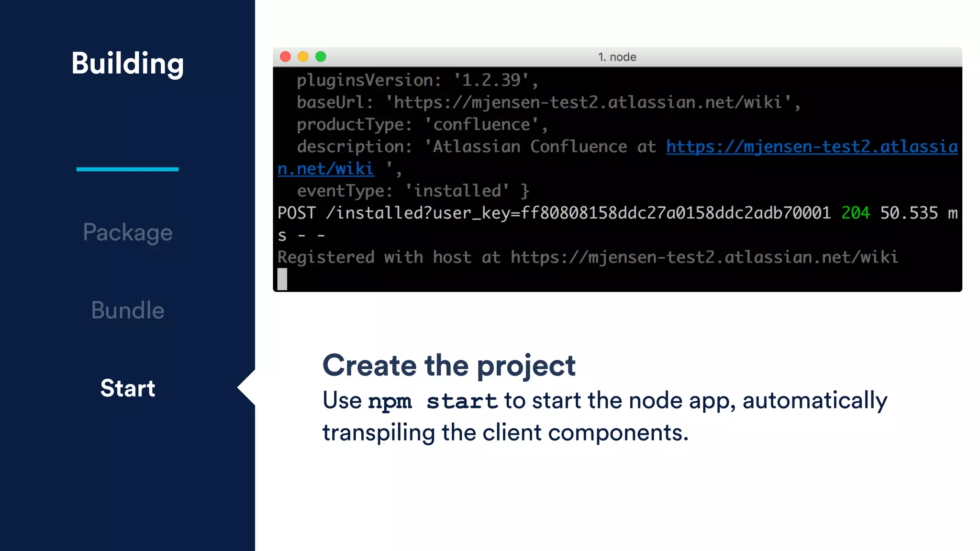Click the terminal cursor block
Image resolution: width=980 pixels, height=551 pixels.
coord(282,279)
